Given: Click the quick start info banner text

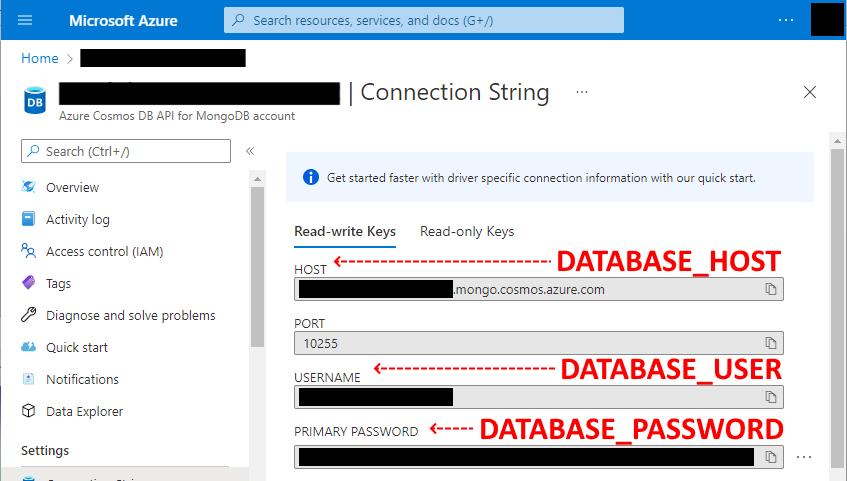Looking at the screenshot, I should pyautogui.click(x=541, y=178).
